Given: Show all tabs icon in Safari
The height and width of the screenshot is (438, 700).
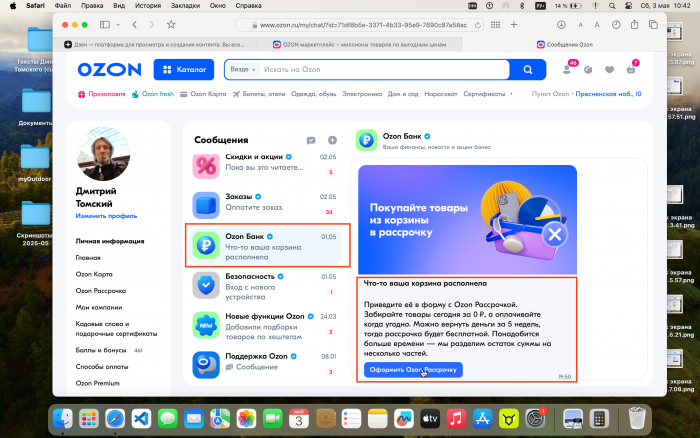Looking at the screenshot, I should tap(653, 25).
